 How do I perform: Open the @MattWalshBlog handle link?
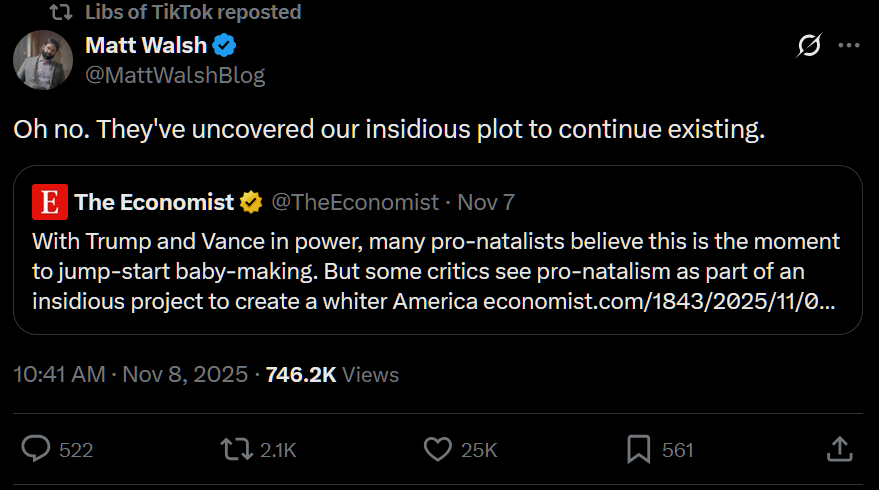point(175,74)
